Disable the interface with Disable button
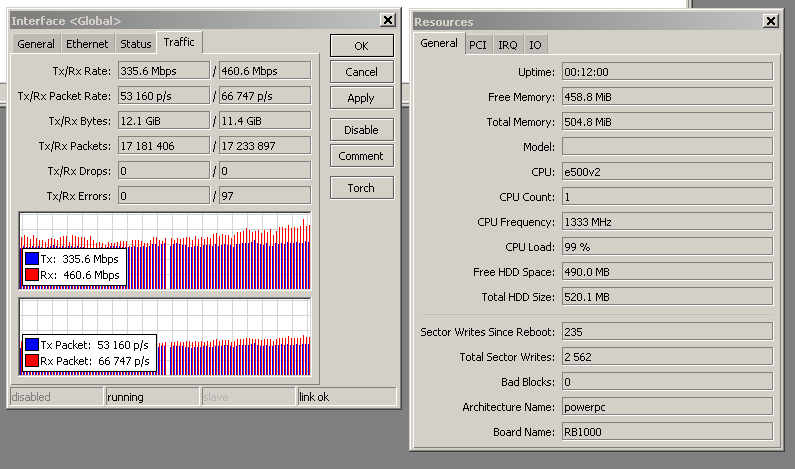Image resolution: width=795 pixels, height=469 pixels. pos(361,130)
